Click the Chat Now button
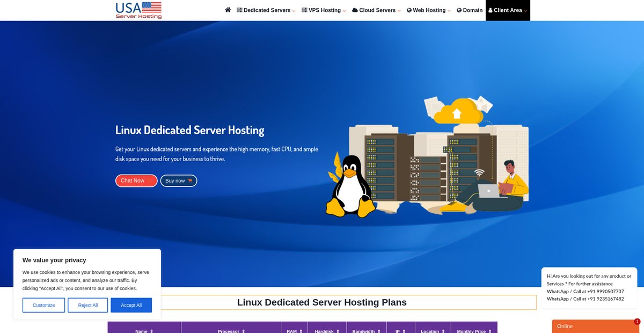 pos(136,180)
